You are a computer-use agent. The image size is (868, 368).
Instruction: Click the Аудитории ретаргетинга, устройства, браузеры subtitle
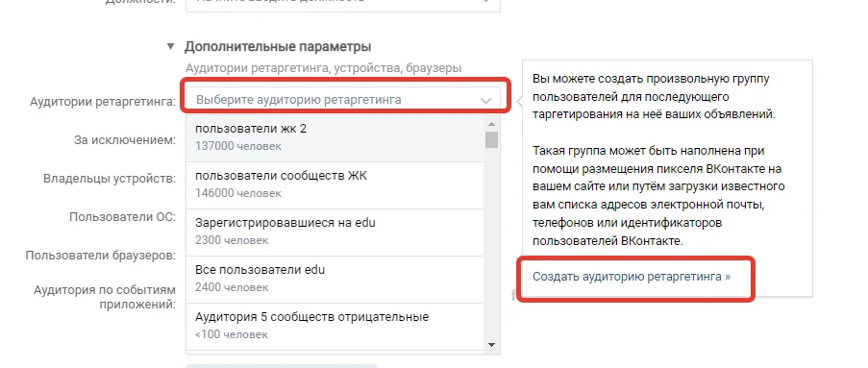tap(323, 68)
